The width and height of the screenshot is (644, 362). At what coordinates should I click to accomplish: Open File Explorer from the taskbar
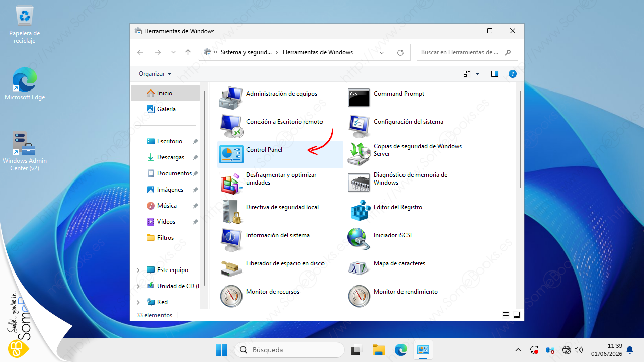coord(378,350)
